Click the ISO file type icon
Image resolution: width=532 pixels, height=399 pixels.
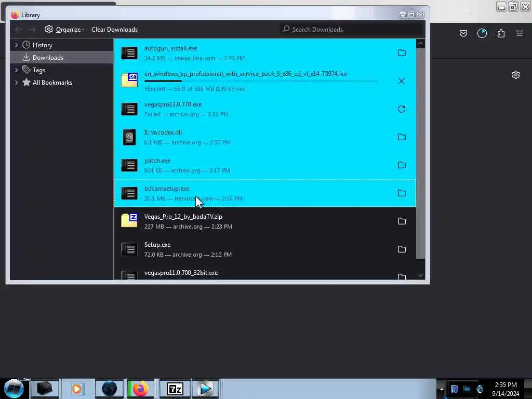click(129, 81)
